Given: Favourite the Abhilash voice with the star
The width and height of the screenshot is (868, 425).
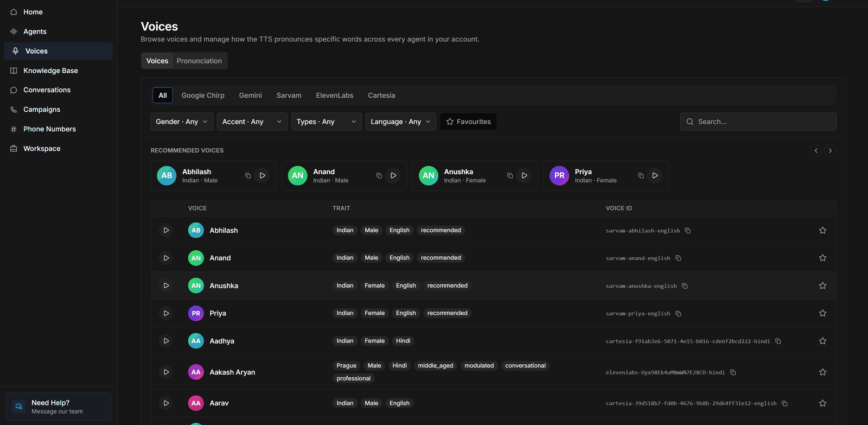Looking at the screenshot, I should pos(823,230).
